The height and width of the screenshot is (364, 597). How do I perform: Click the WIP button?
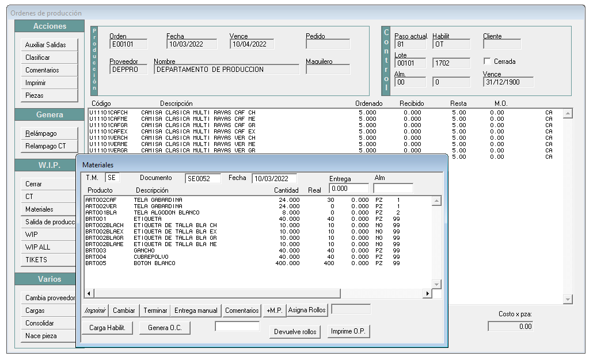(x=48, y=235)
